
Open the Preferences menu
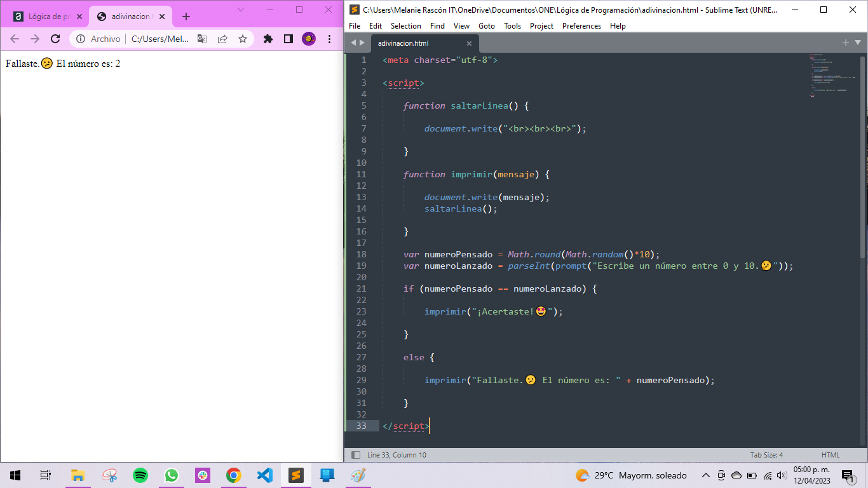pyautogui.click(x=581, y=26)
